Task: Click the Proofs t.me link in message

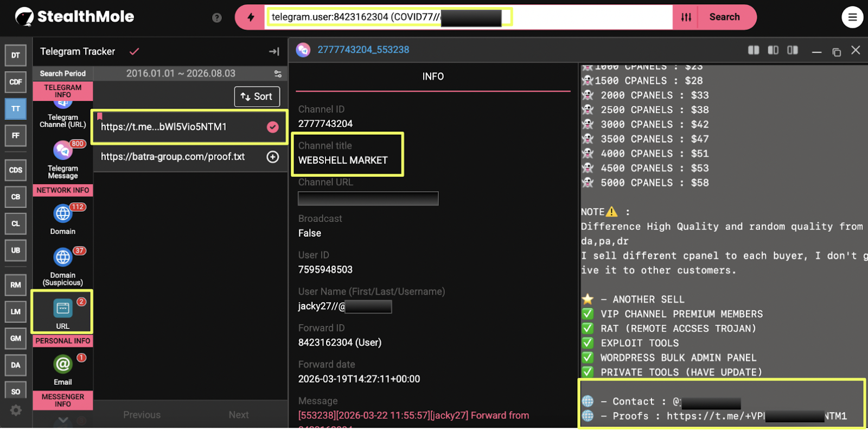Action: pos(757,416)
